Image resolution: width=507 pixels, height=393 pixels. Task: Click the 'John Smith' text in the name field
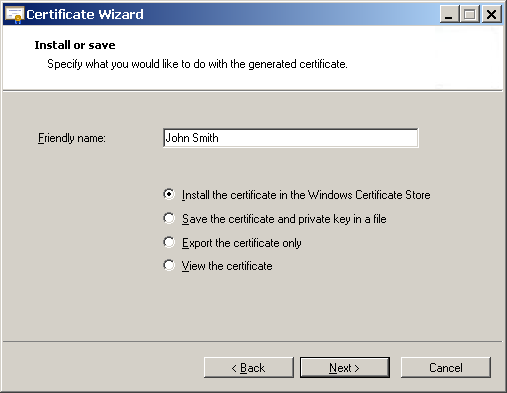[x=192, y=138]
